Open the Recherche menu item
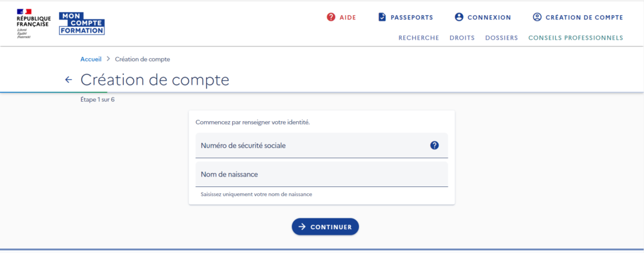The image size is (644, 253). (x=418, y=38)
